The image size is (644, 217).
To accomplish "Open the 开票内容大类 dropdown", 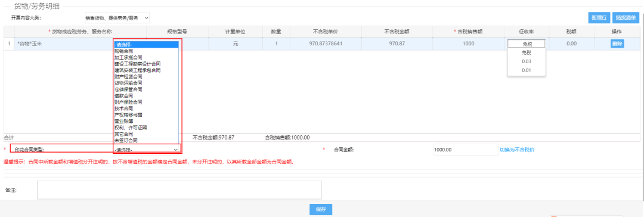I will (x=116, y=18).
